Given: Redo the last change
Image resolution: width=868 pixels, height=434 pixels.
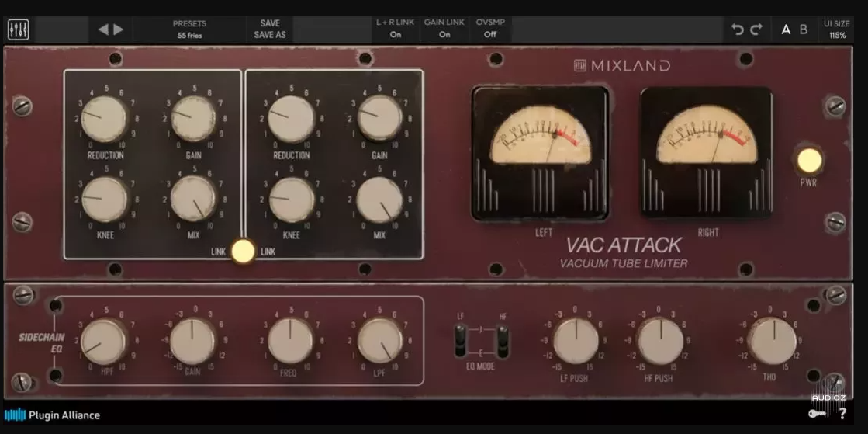Looking at the screenshot, I should (x=756, y=30).
